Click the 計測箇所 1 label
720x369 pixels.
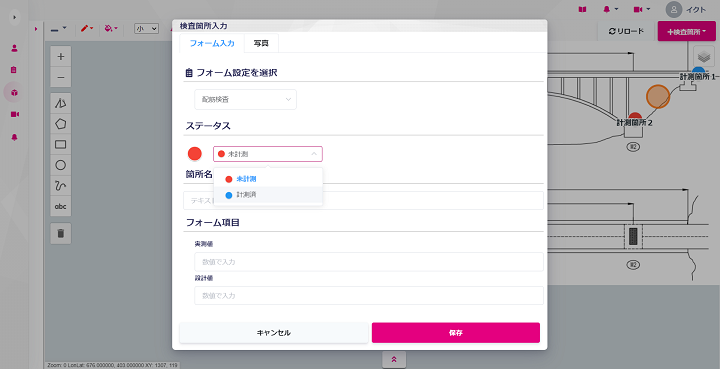[x=698, y=77]
